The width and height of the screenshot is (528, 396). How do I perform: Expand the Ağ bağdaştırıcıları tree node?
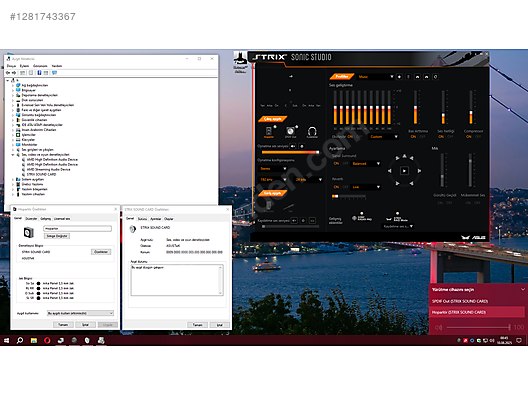[13, 85]
